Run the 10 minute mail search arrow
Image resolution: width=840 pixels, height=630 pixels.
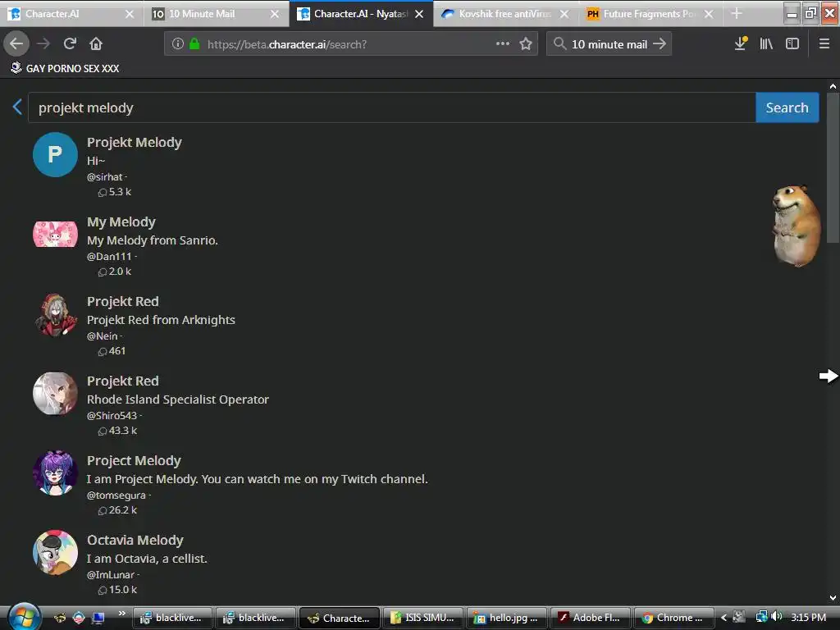point(660,44)
